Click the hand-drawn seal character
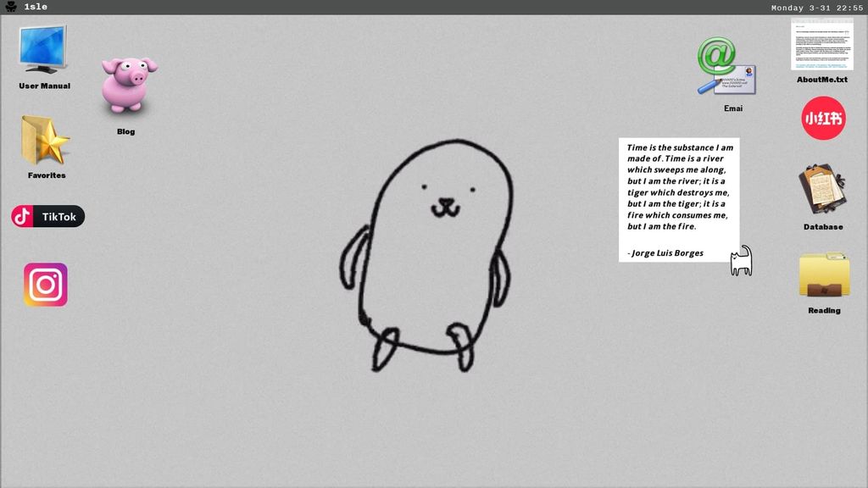Viewport: 868px width, 488px height. (426, 256)
